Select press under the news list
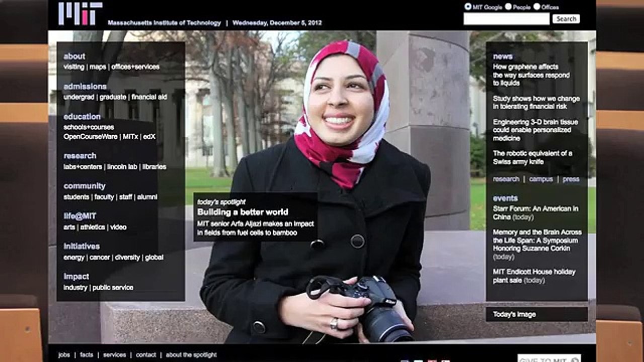644x362 pixels. pos(571,179)
